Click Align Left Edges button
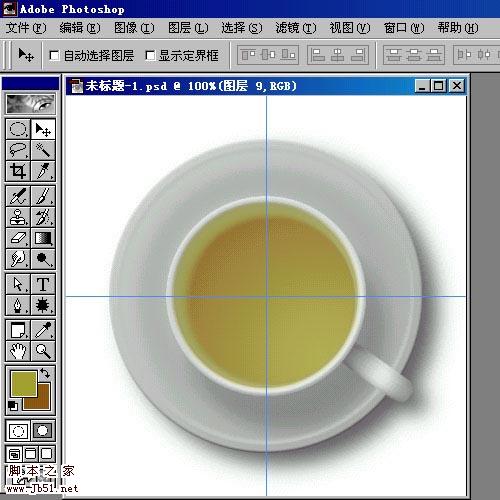Viewport: 500px width, 500px height. [318, 55]
